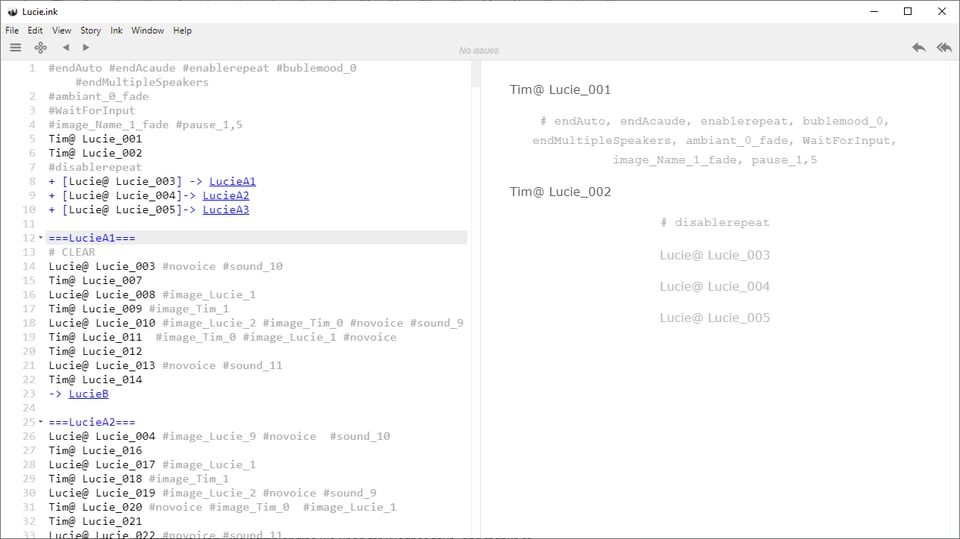
Task: Collapse the LucieA1 knot fold arrow
Action: point(41,238)
